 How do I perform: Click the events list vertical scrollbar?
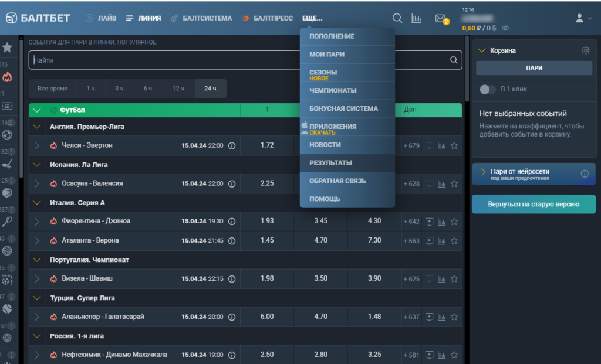click(467, 69)
